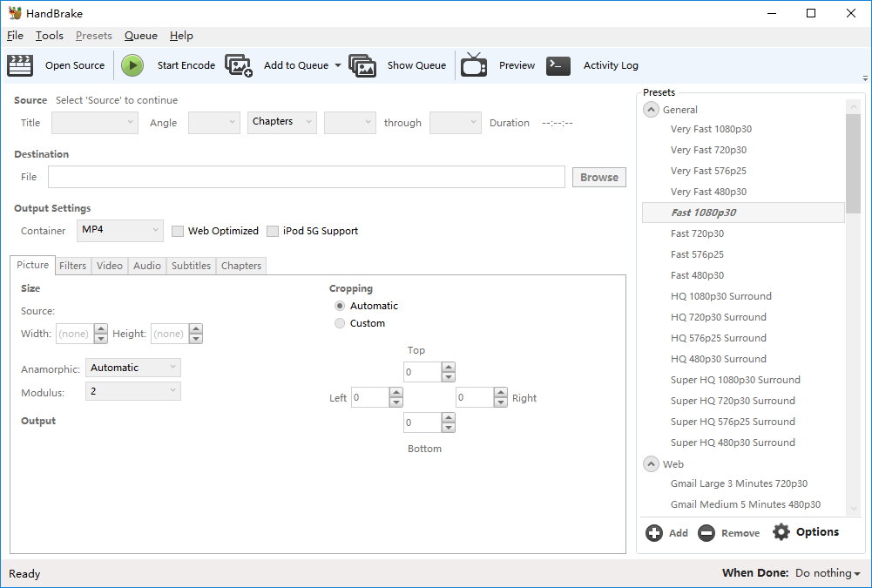Open the Angle dropdown
Image resolution: width=872 pixels, height=588 pixels.
(x=214, y=123)
